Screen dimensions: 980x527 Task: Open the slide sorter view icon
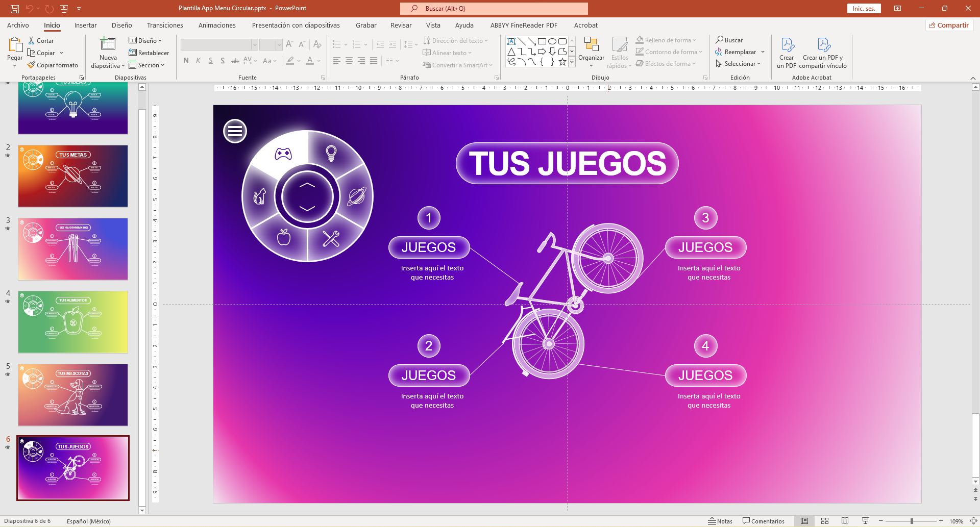click(825, 521)
